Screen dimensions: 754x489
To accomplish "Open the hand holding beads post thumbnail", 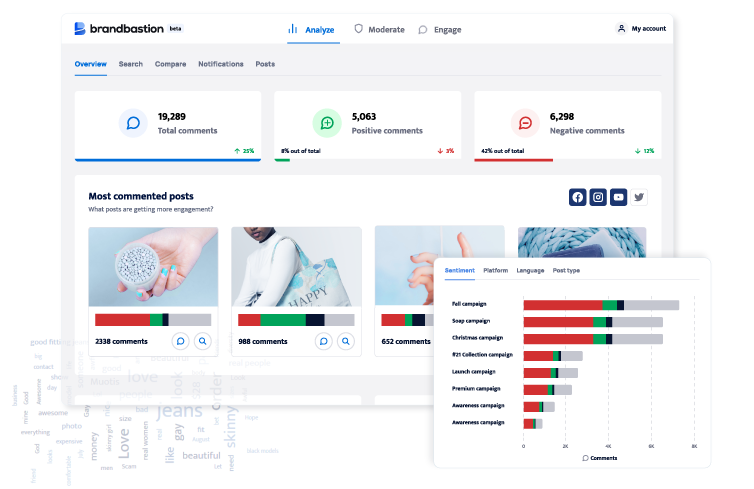I will click(153, 267).
